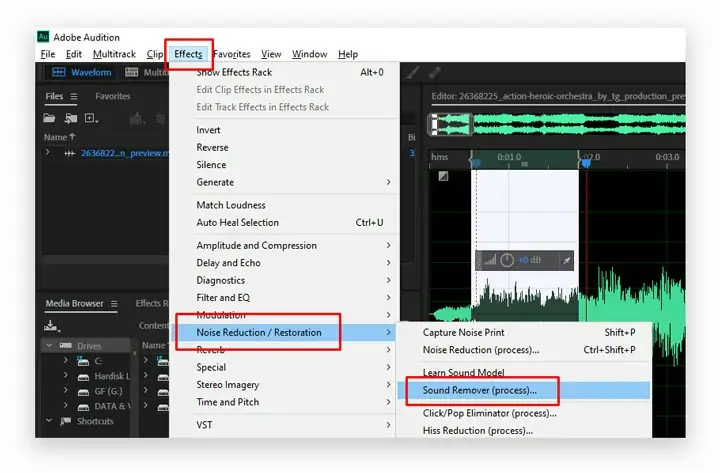Click the blue playhead marker on timeline

(586, 163)
